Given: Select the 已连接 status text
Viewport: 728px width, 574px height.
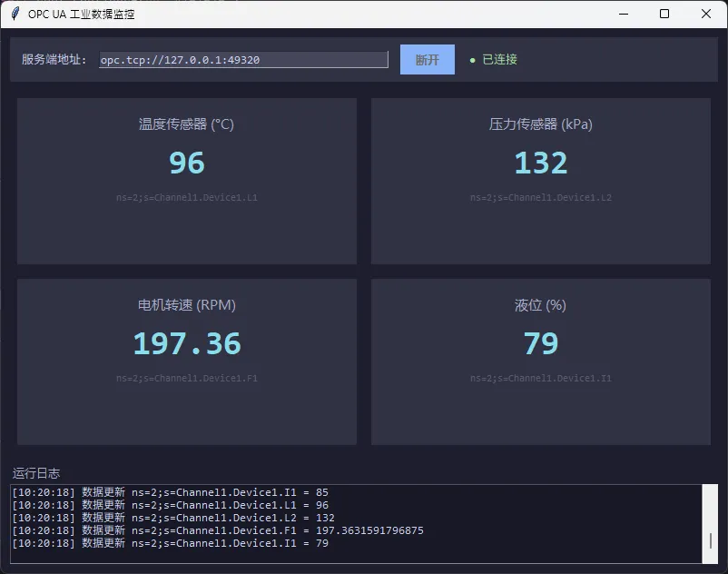Looking at the screenshot, I should 499,59.
